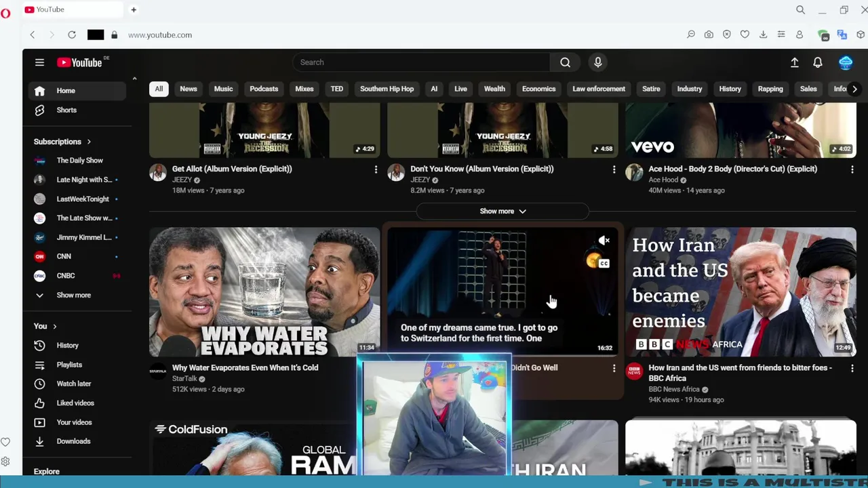Open the translate extension icon
The width and height of the screenshot is (868, 488).
pos(842,35)
